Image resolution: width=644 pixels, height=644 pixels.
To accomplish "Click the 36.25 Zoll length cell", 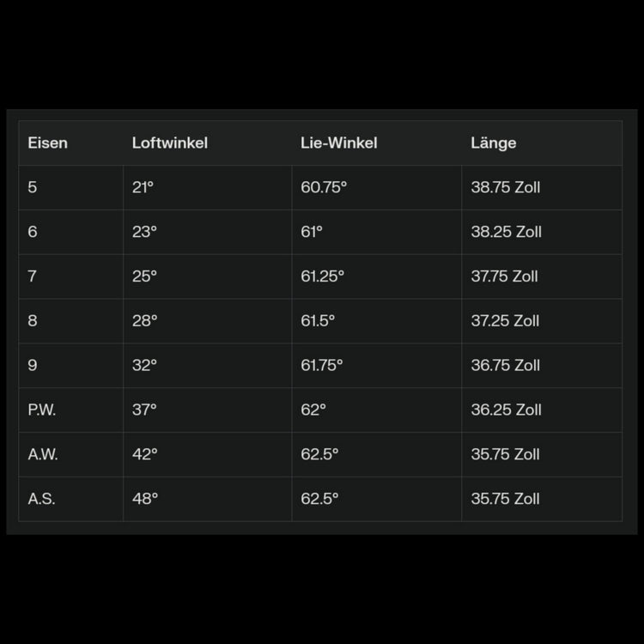I will click(506, 410).
